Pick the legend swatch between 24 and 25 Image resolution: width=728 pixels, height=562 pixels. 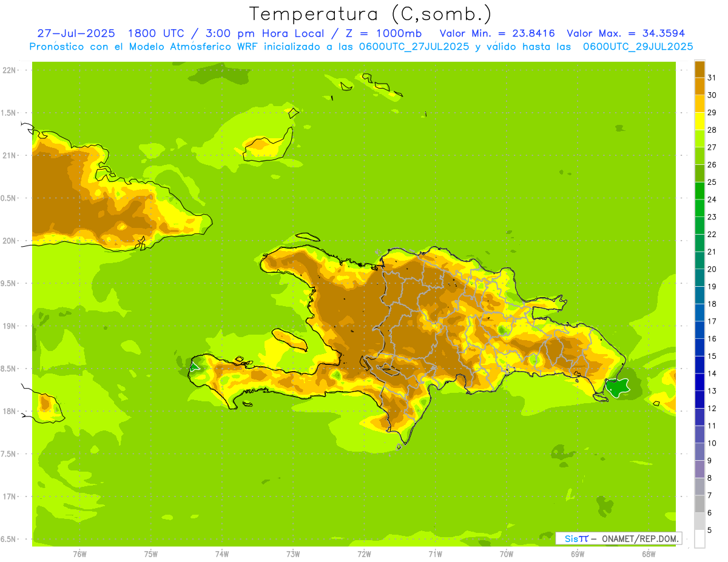point(699,190)
